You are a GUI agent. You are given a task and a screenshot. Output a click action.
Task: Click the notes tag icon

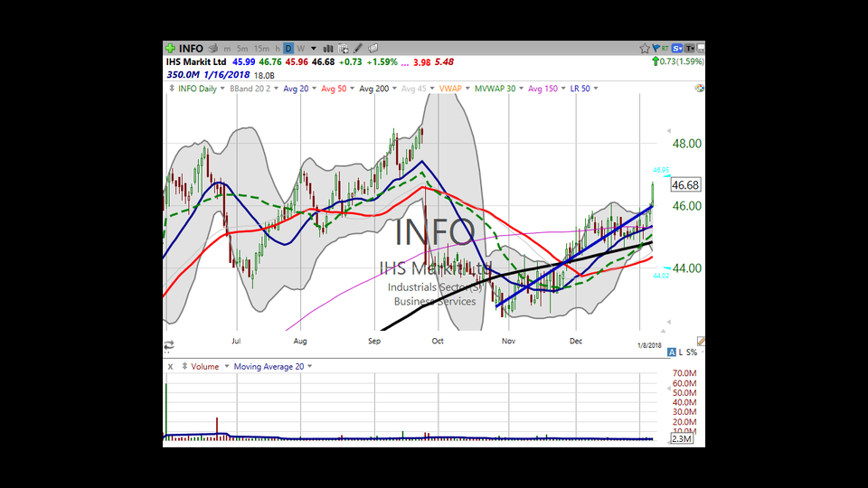click(x=373, y=49)
